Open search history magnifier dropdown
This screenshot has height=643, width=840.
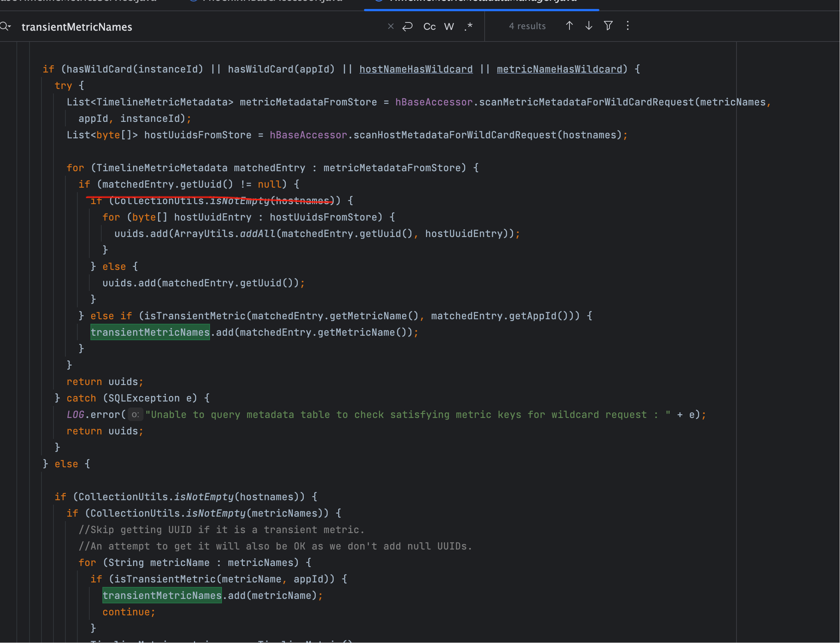[5, 27]
